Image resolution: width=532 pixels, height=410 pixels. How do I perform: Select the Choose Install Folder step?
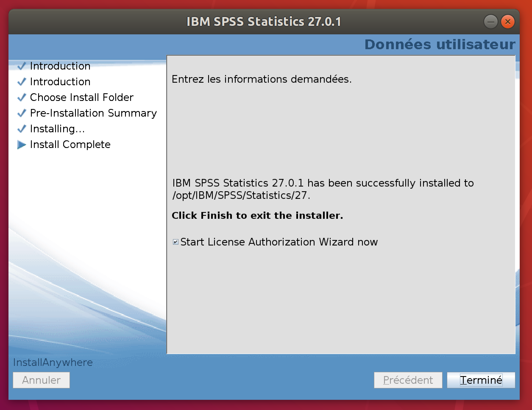pos(82,98)
